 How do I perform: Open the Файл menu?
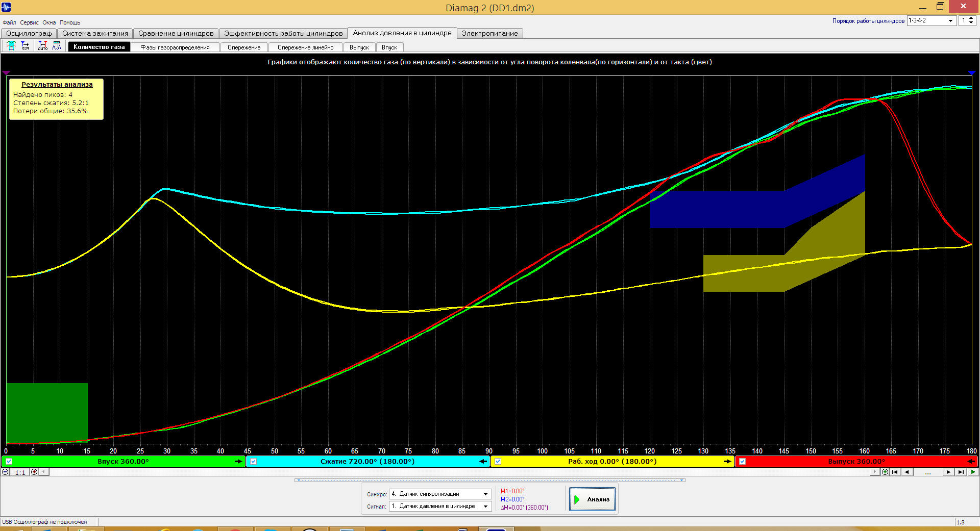coord(9,22)
